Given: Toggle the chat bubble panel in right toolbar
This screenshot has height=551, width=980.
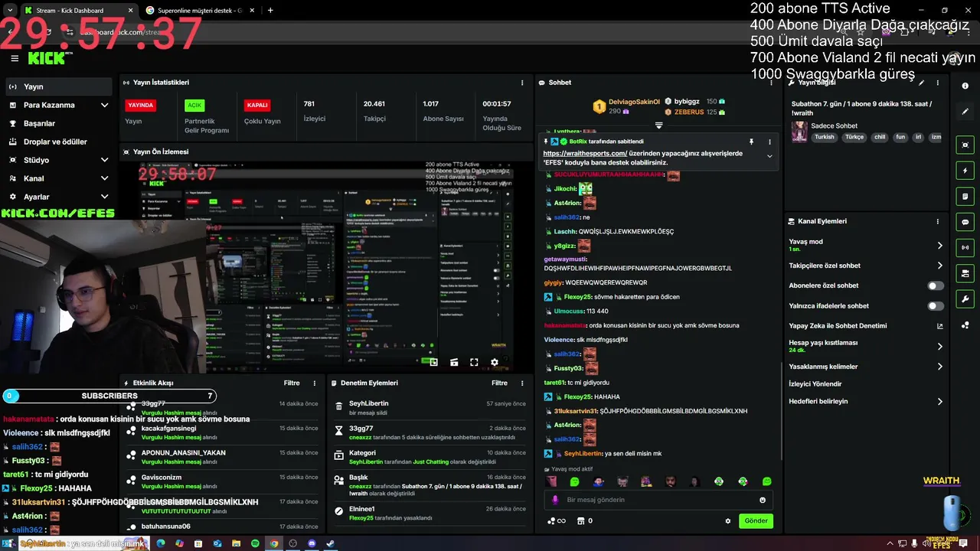Looking at the screenshot, I should pyautogui.click(x=965, y=222).
